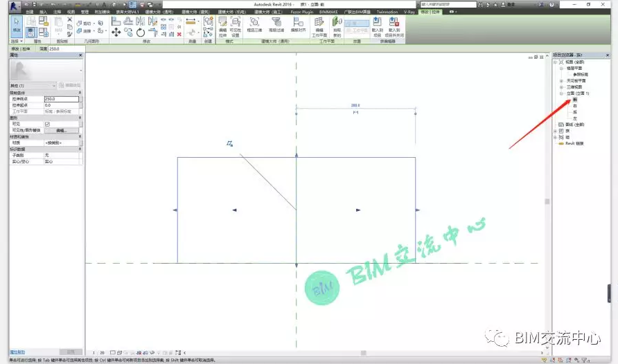
Task: Click the Edit button for Visibility/Graphics Overrides
Action: pyautogui.click(x=62, y=130)
